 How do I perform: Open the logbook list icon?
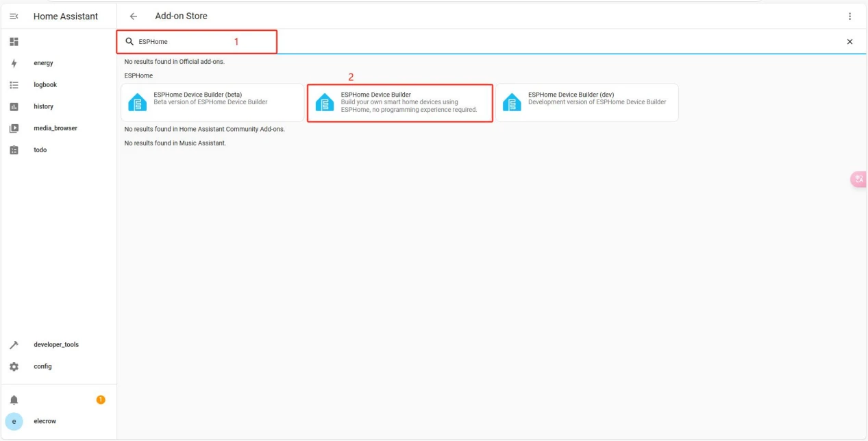[14, 85]
